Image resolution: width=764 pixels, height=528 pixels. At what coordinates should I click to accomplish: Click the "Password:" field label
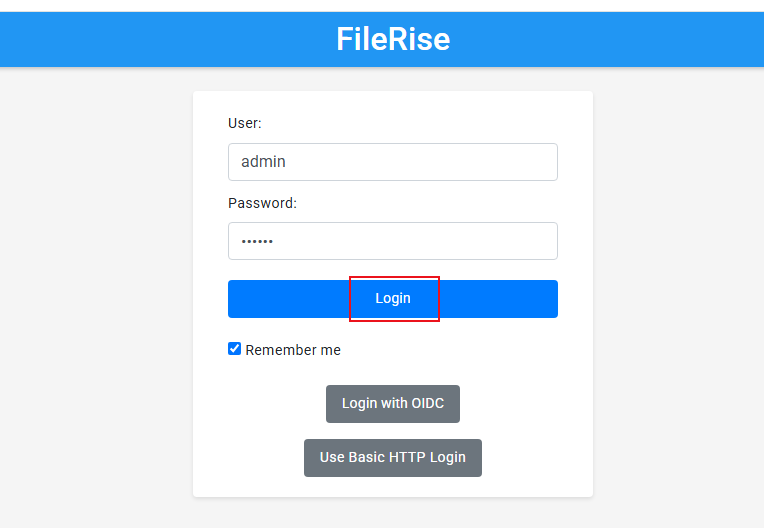click(262, 203)
